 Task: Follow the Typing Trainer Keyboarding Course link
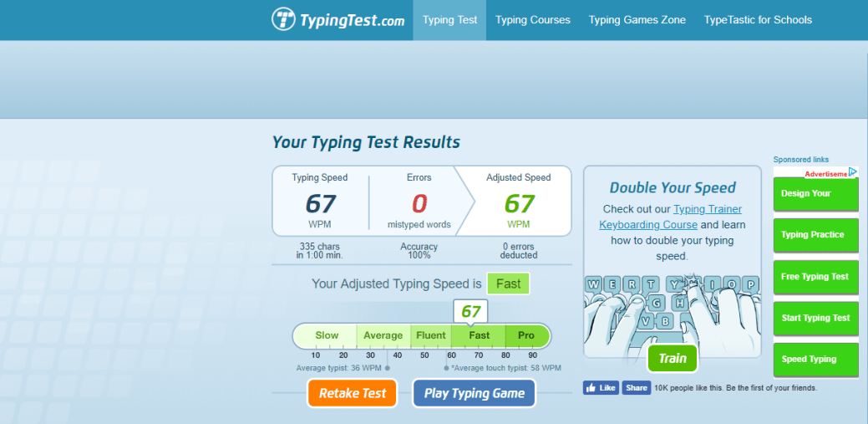670,217
